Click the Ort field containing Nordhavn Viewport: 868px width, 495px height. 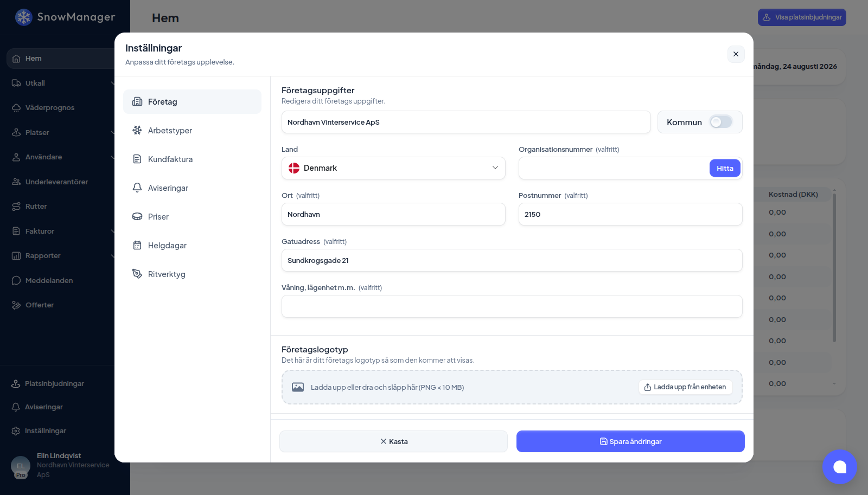(393, 214)
